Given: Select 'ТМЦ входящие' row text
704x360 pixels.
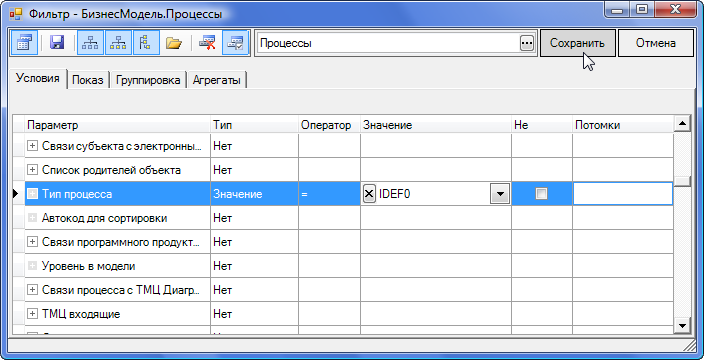Looking at the screenshot, I should [x=81, y=314].
